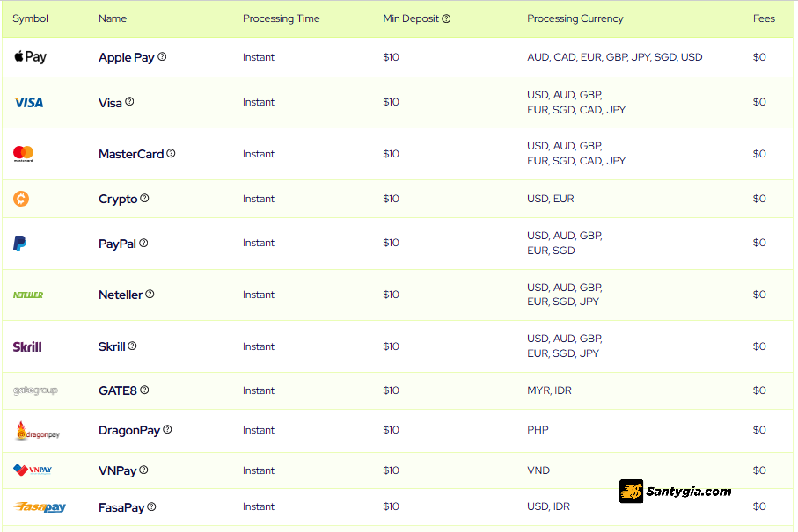Click the MasterCard logo icon
The height and width of the screenshot is (532, 798).
pyautogui.click(x=23, y=154)
